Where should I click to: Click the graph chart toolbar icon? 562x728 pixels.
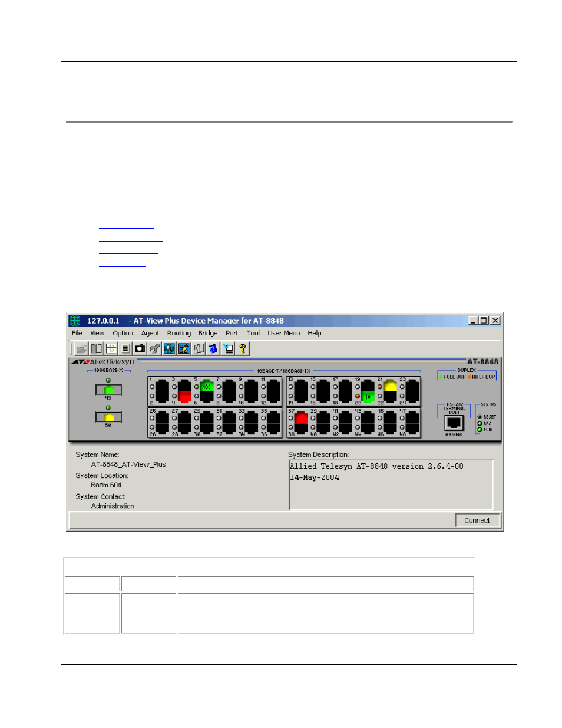111,348
